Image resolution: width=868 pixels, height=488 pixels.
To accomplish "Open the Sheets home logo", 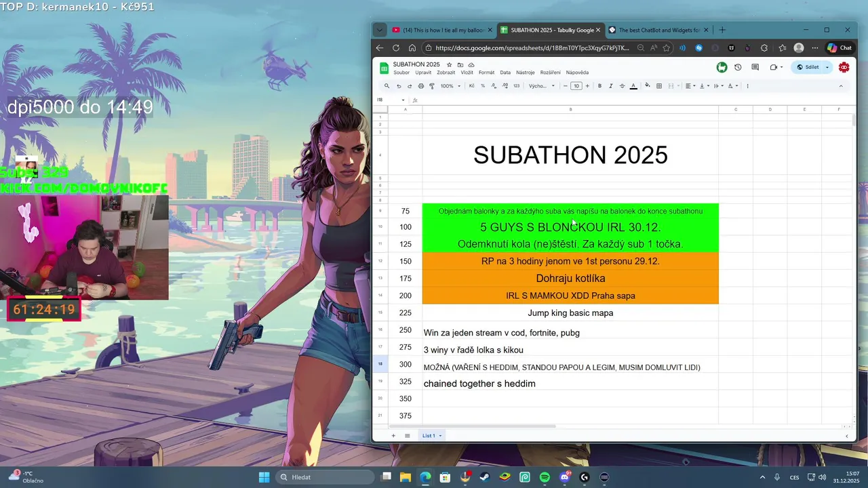I will (x=383, y=68).
